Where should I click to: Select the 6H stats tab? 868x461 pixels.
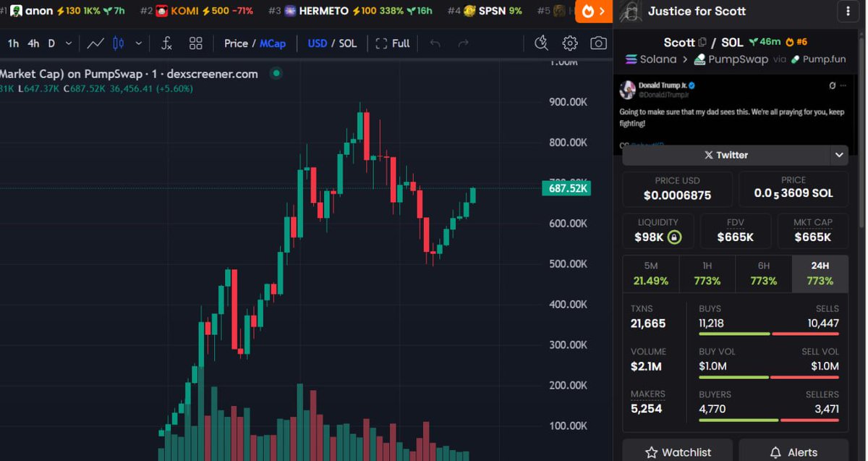[x=763, y=274]
